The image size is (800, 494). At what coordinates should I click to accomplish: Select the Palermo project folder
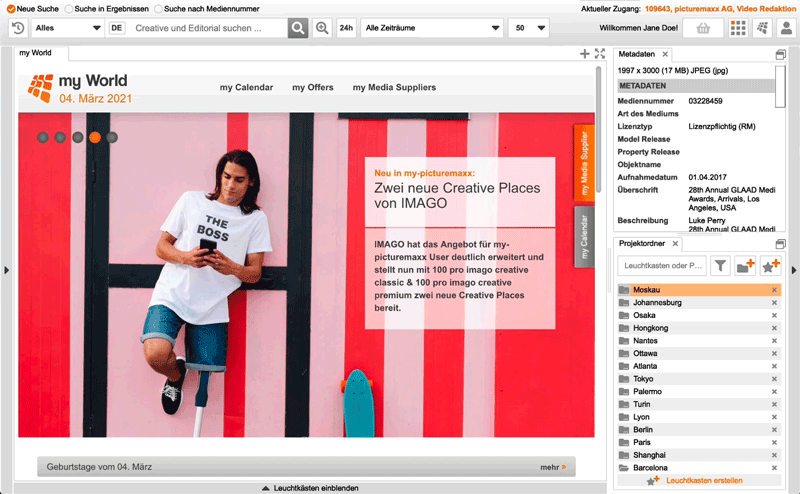point(699,392)
